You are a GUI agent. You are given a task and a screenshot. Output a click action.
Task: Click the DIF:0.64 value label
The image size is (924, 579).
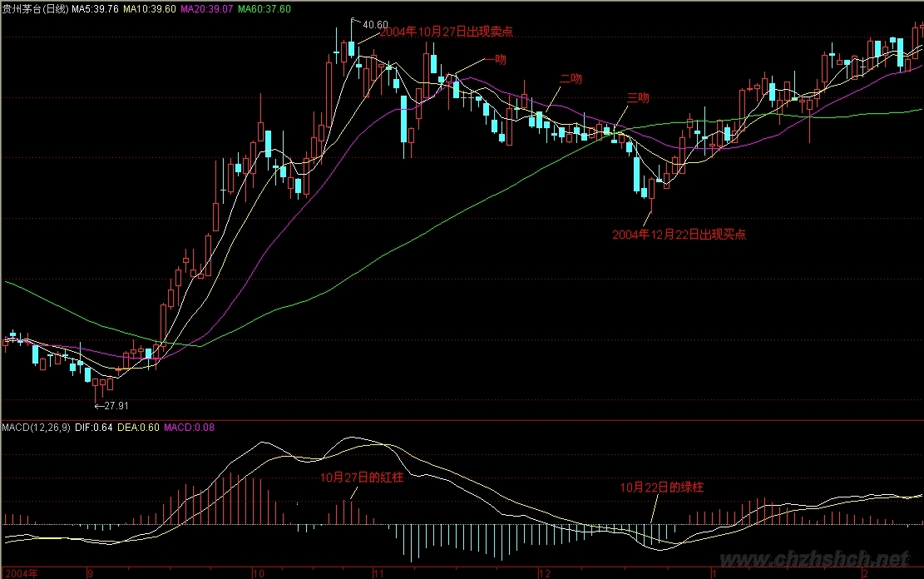point(92,428)
